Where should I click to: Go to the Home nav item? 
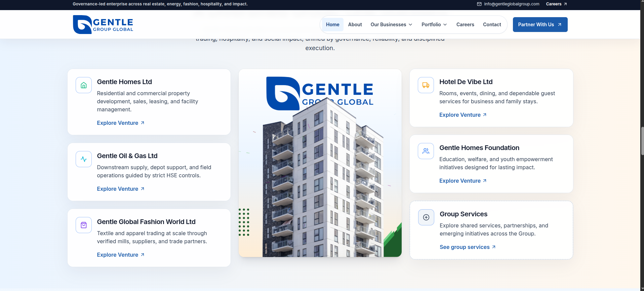pos(333,25)
